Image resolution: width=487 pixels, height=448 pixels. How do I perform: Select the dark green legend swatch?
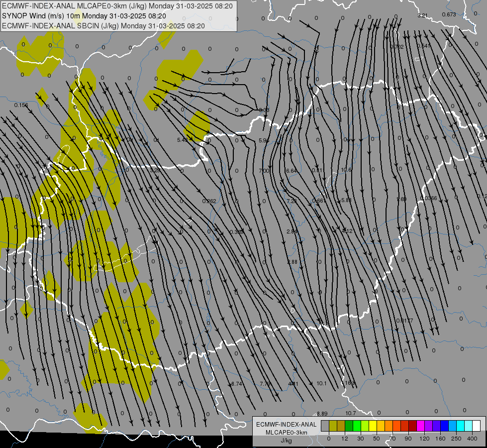(x=349, y=426)
